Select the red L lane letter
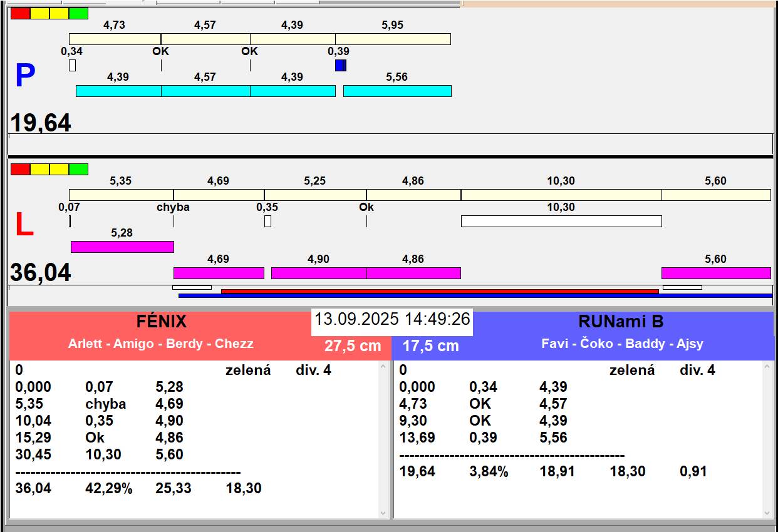This screenshot has height=532, width=778. click(24, 225)
